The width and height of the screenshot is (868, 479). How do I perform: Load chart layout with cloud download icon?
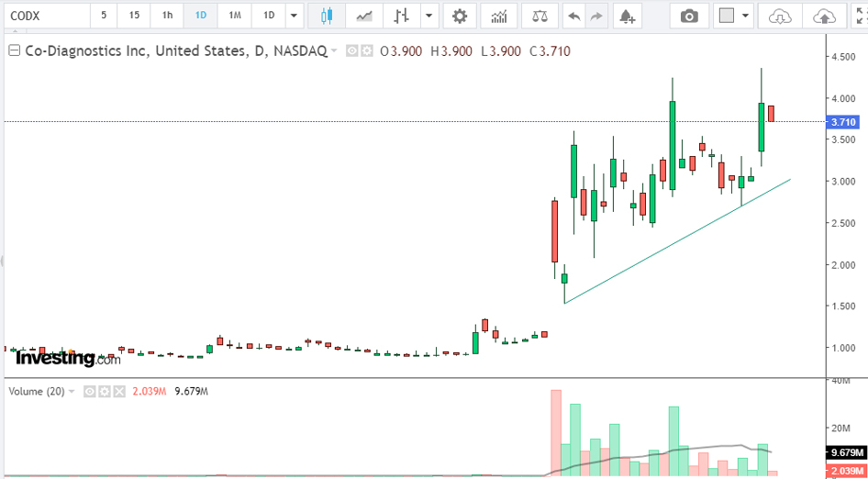point(779,17)
